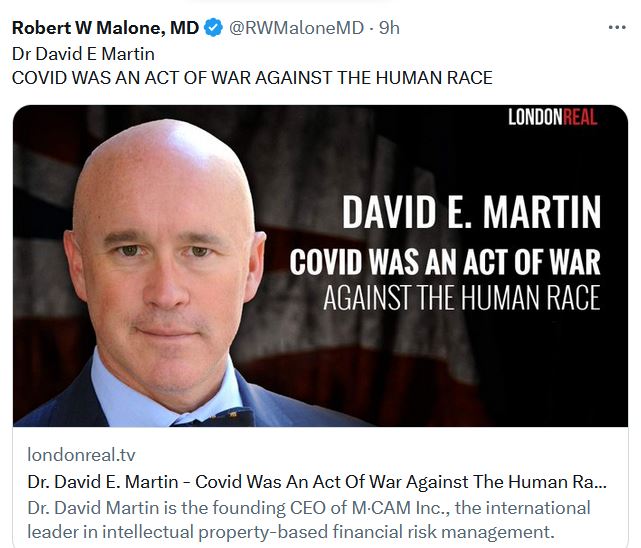
Task: Click the londonreal.tv domain text
Action: (81, 455)
